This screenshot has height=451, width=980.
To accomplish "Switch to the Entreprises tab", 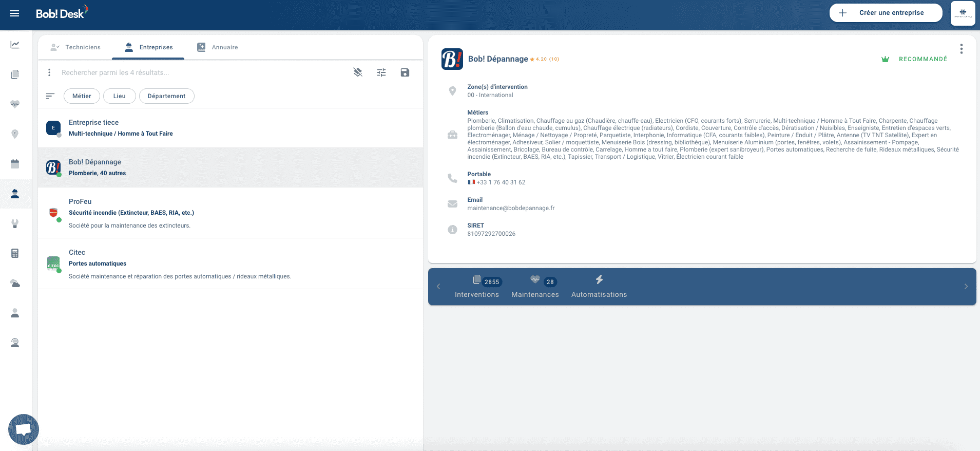I will click(x=148, y=47).
